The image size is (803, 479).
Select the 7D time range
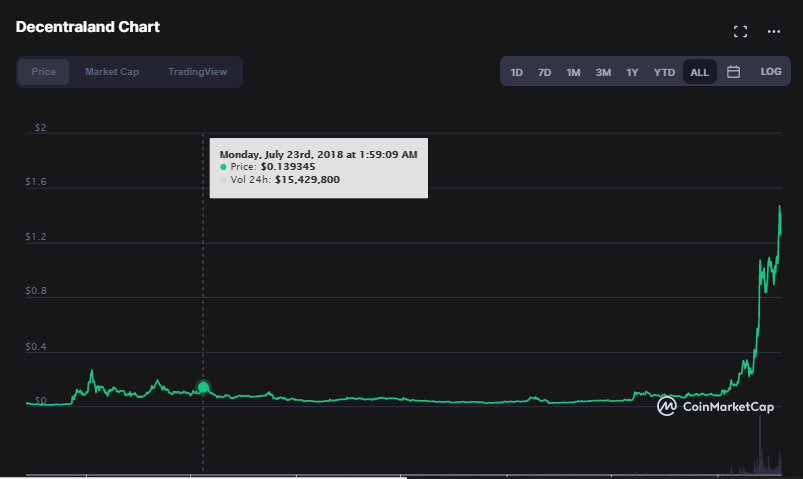point(544,72)
